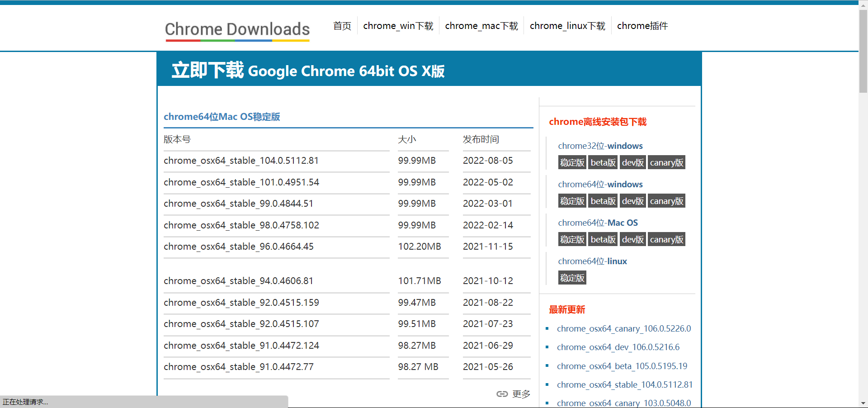Open chrome_osx64_stable_101.0.4951.54 download
The width and height of the screenshot is (868, 408).
(241, 182)
